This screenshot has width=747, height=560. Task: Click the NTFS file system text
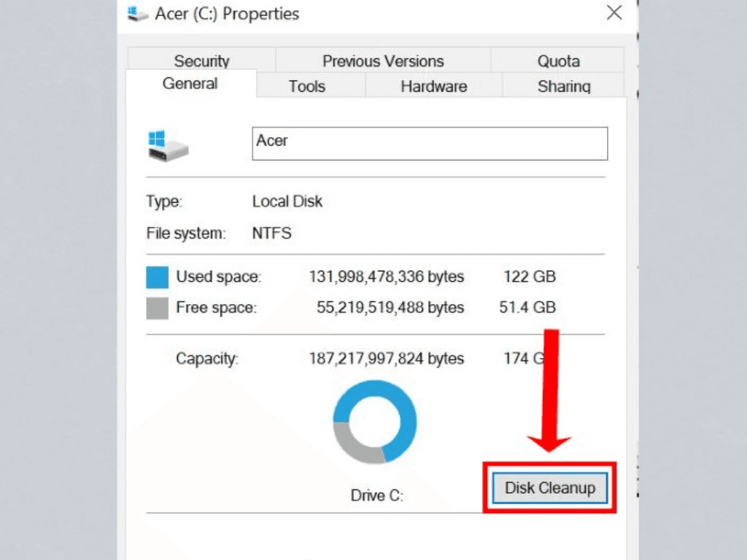coord(272,234)
